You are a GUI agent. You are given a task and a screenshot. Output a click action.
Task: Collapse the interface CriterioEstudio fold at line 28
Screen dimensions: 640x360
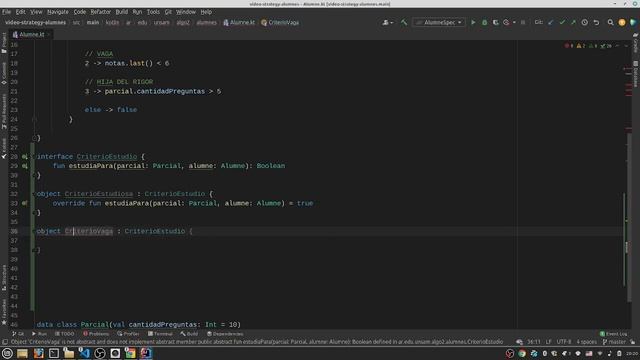coord(34,156)
